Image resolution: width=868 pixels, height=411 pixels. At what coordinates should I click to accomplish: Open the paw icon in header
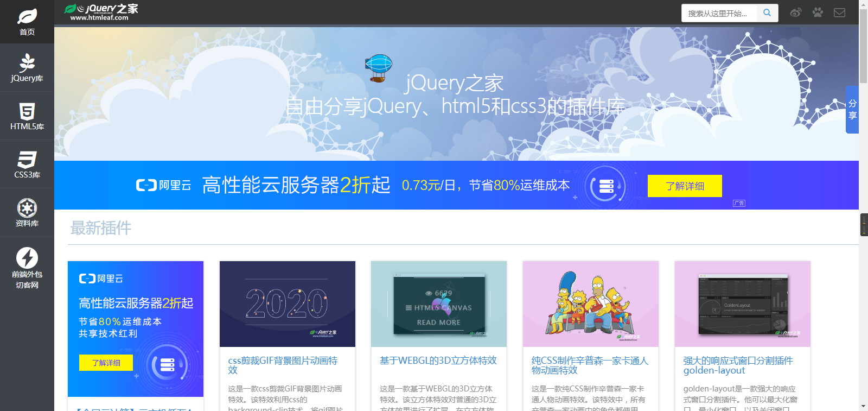pos(818,12)
